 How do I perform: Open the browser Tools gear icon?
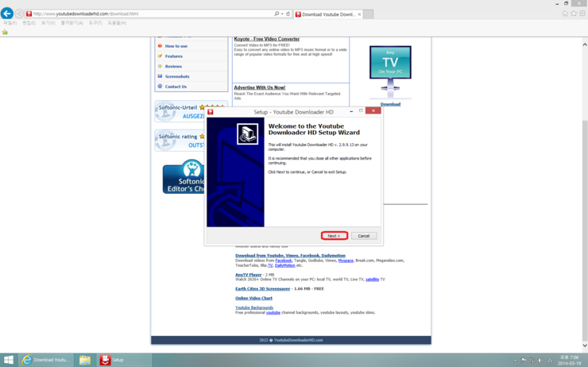582,14
